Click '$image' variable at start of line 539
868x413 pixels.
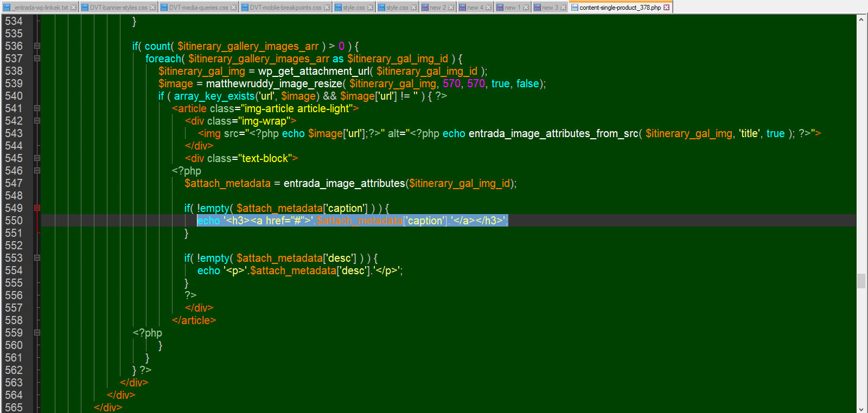point(176,83)
